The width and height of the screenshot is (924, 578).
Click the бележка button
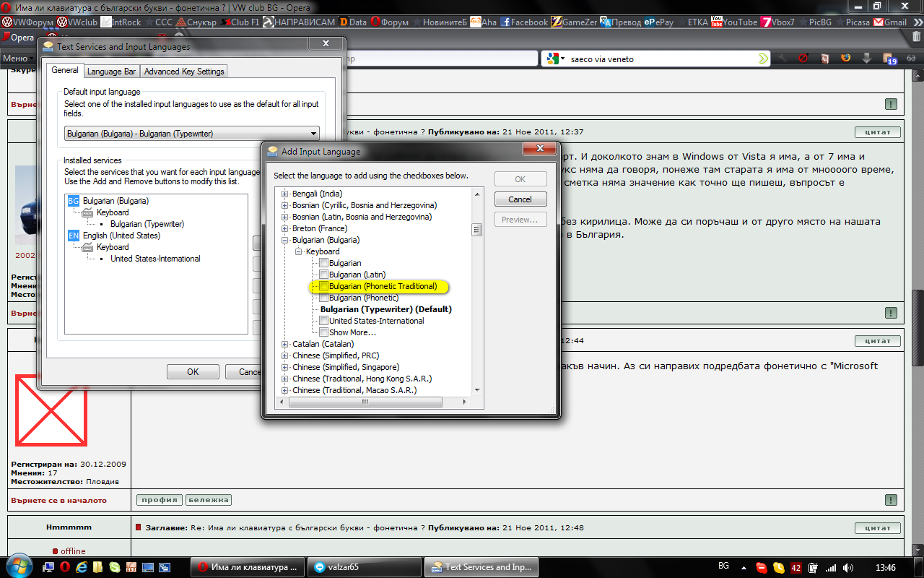[209, 499]
